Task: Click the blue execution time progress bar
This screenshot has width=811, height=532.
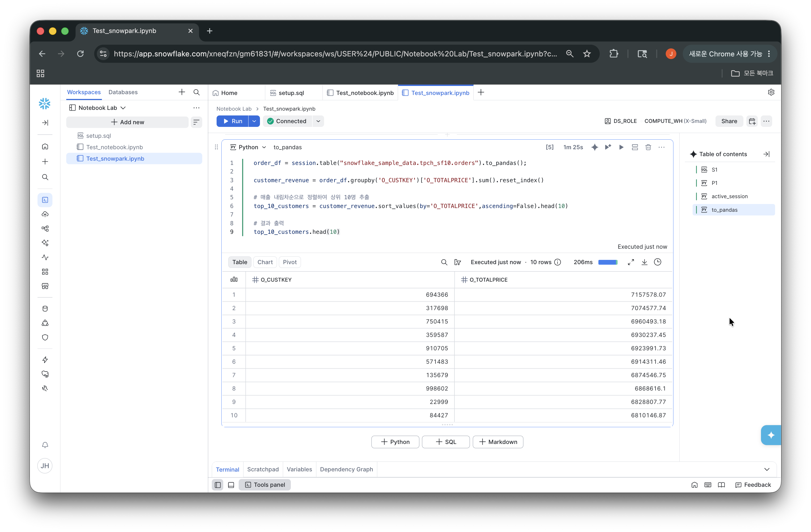Action: click(x=607, y=262)
